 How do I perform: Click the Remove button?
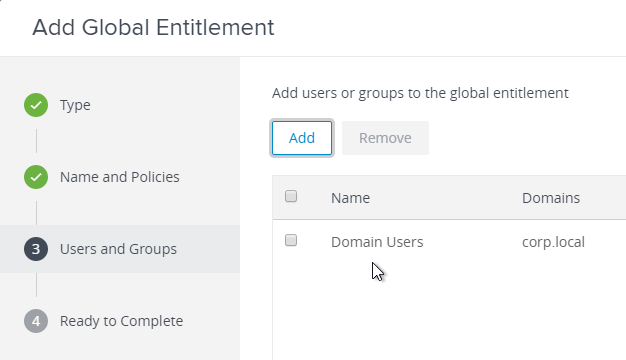[x=385, y=138]
